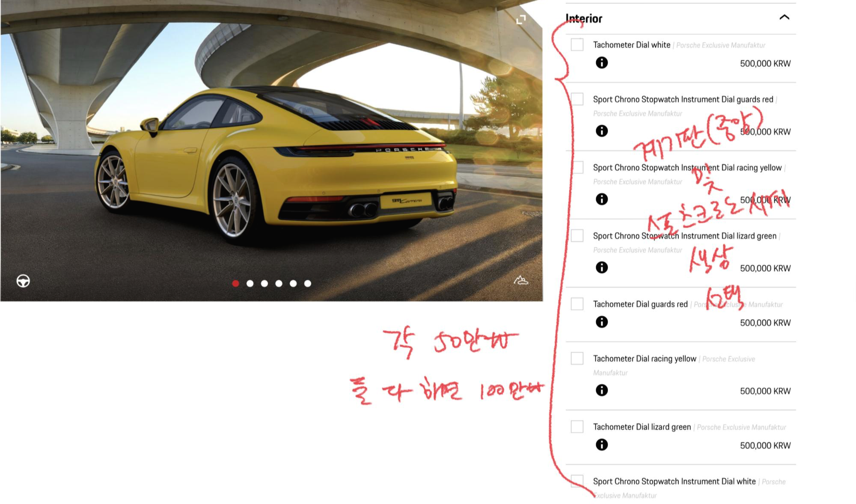Click the Interior section heading
Viewport: 856px width, 504px height.
point(584,18)
